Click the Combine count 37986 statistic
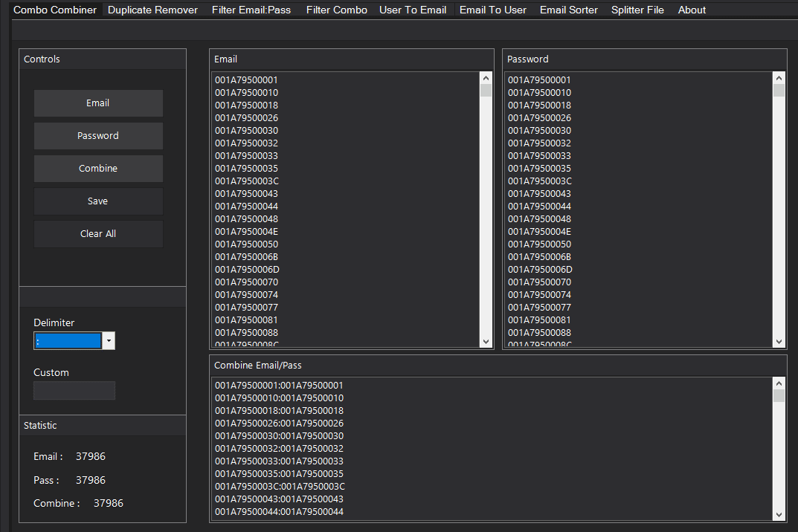The width and height of the screenshot is (798, 532). pyautogui.click(x=109, y=503)
